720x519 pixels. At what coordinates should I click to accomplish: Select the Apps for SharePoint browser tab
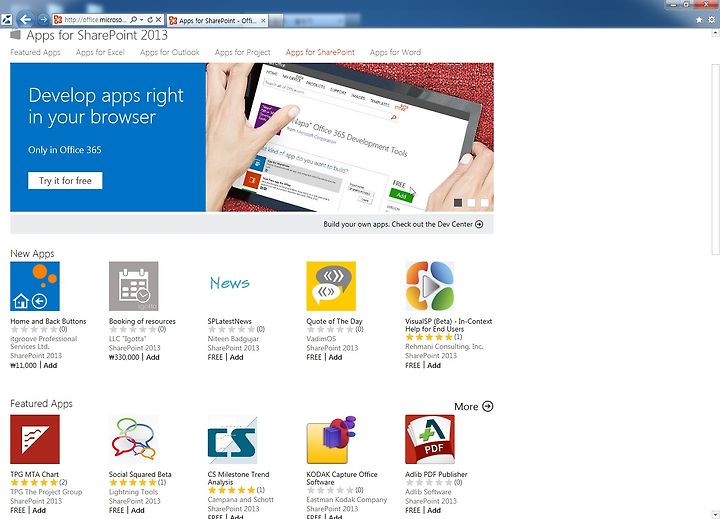tap(217, 20)
